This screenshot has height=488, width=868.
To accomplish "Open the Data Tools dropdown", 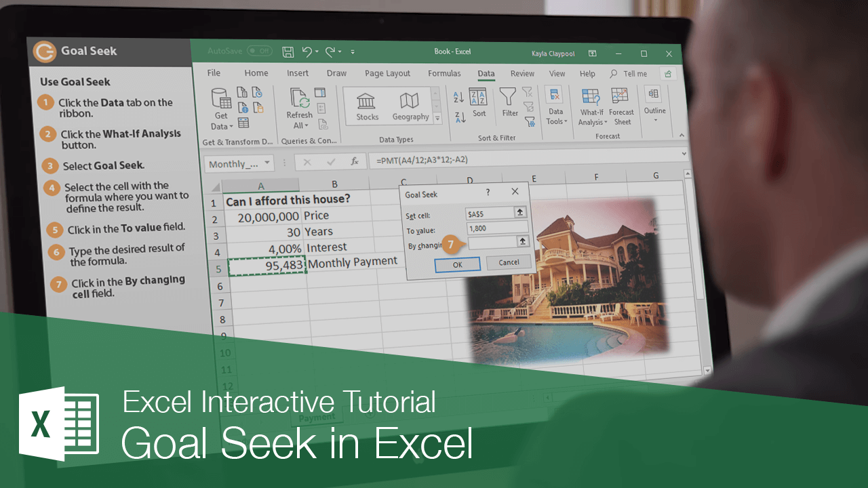I will point(556,108).
